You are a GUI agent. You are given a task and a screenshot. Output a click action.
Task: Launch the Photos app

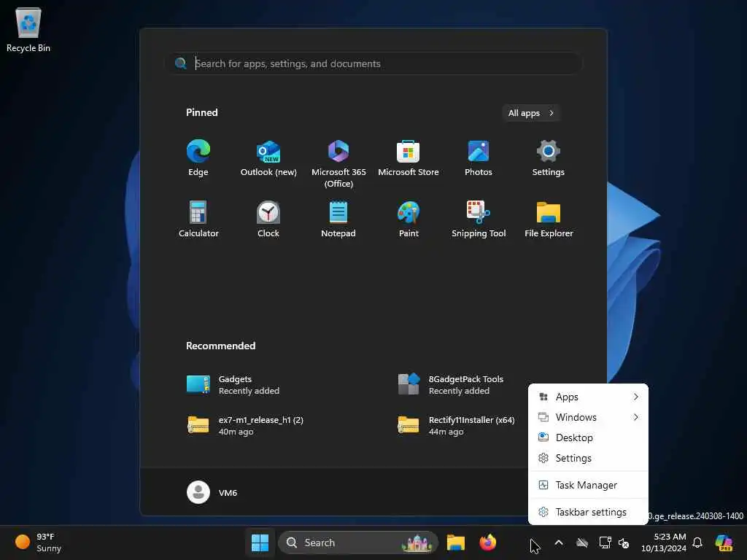pyautogui.click(x=479, y=158)
